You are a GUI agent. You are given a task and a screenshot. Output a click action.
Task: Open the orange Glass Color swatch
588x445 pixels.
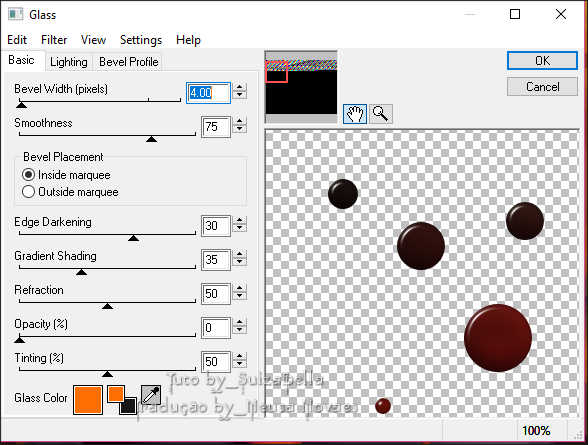tap(88, 400)
